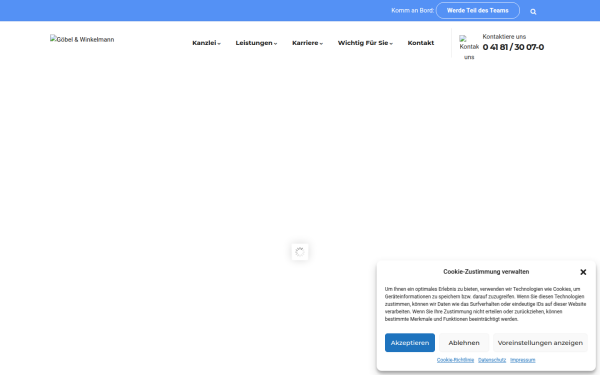Open the Impressum link

click(x=523, y=360)
